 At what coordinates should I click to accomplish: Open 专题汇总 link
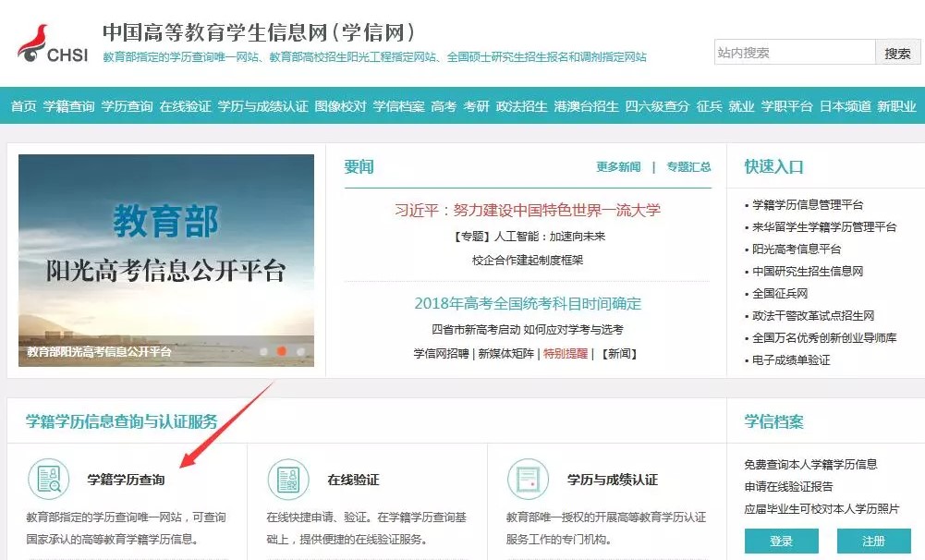pyautogui.click(x=688, y=167)
